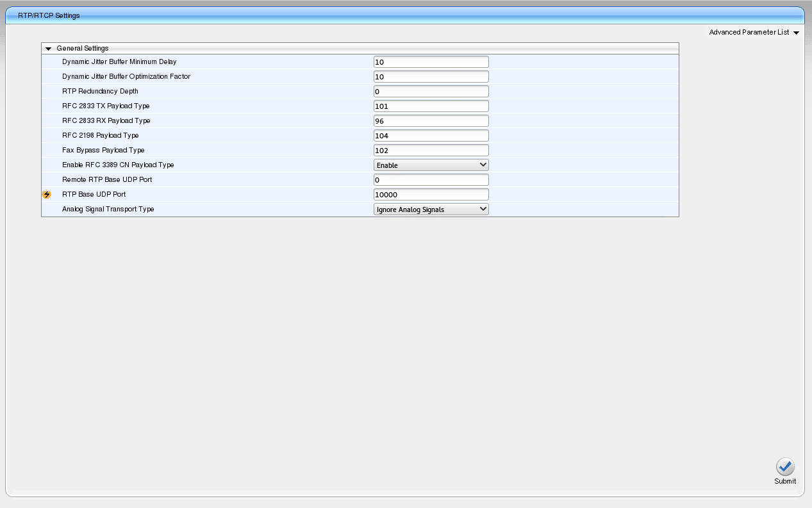Click the Dynamic Jitter Buffer Optimization Factor field
Image resolution: width=812 pixels, height=508 pixels.
click(x=431, y=76)
